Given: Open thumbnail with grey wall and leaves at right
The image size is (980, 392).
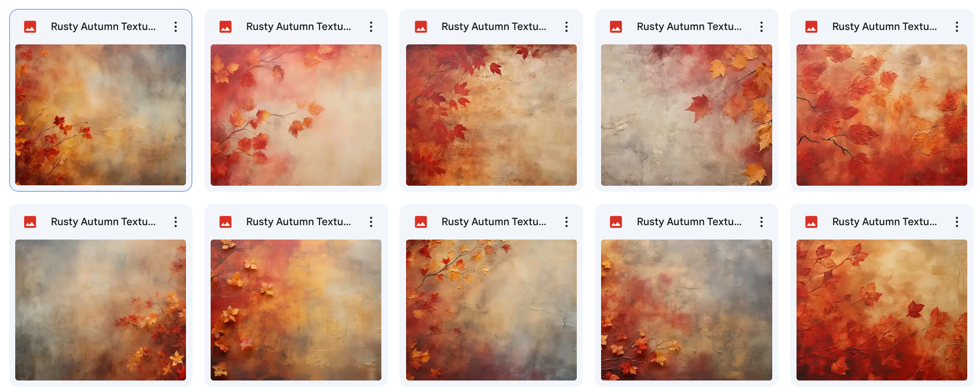Looking at the screenshot, I should [x=686, y=115].
